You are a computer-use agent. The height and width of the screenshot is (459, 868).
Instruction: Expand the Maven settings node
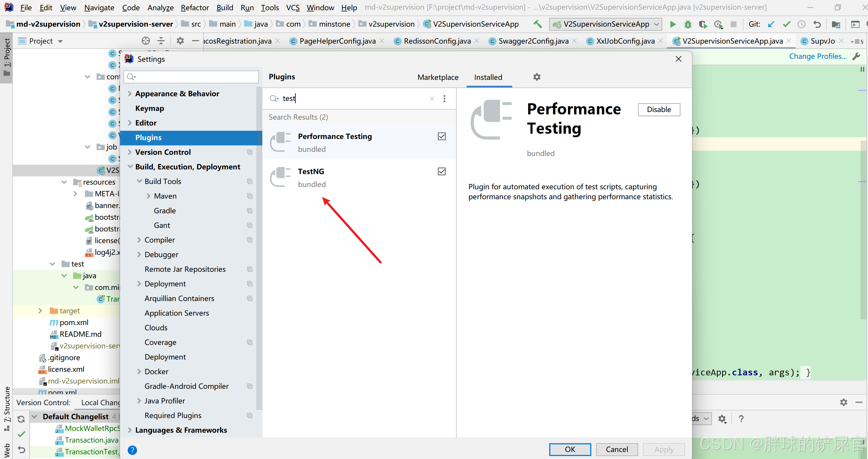tap(148, 196)
